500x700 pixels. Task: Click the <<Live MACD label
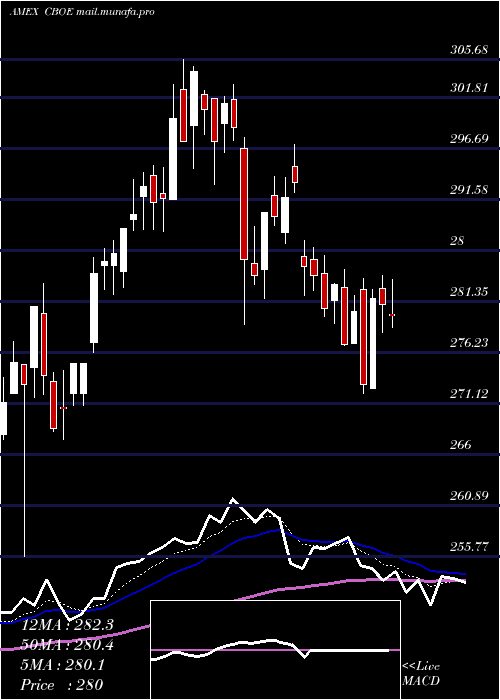tap(421, 674)
